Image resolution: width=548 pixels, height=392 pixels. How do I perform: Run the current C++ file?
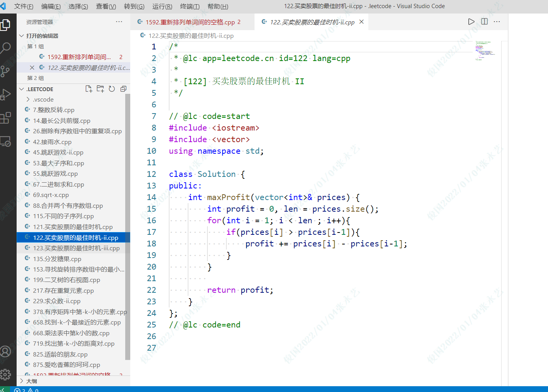tap(471, 22)
